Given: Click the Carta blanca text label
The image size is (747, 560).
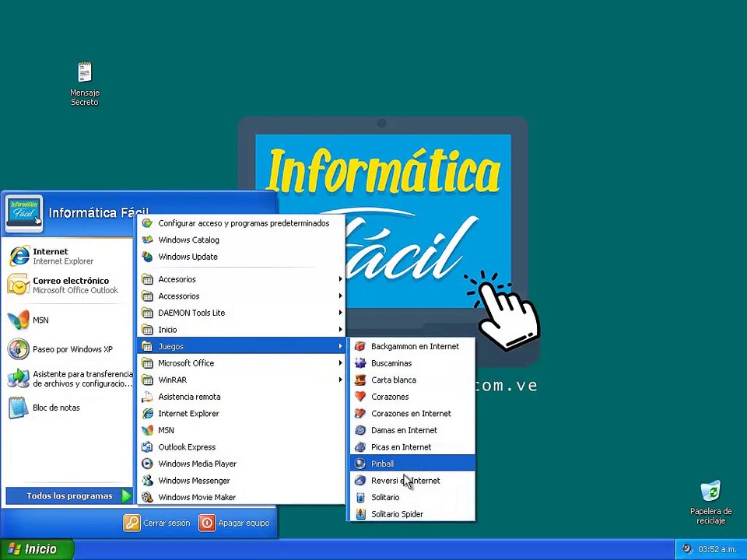Looking at the screenshot, I should pyautogui.click(x=394, y=380).
